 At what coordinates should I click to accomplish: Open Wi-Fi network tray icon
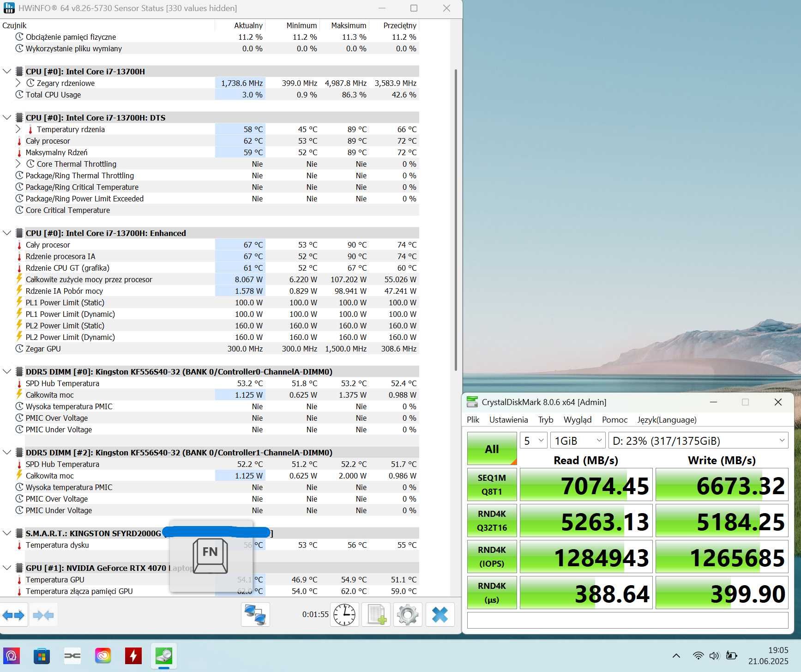[x=699, y=656]
